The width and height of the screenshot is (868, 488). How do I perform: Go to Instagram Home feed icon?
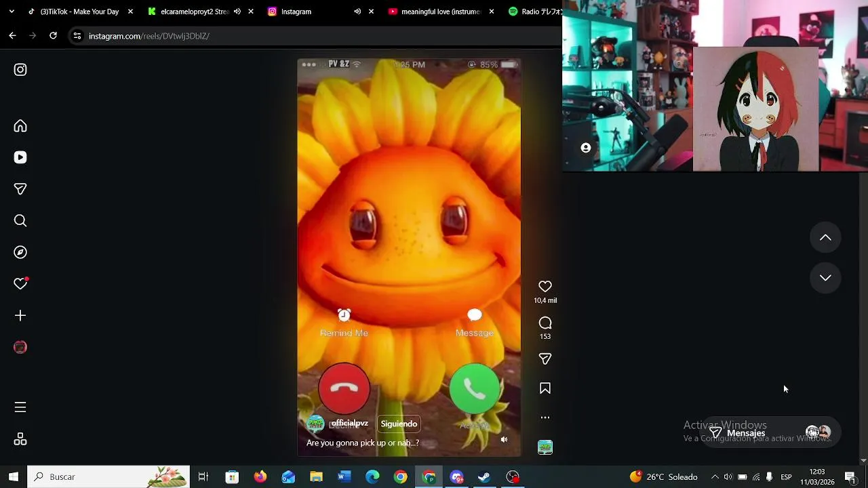click(x=20, y=126)
